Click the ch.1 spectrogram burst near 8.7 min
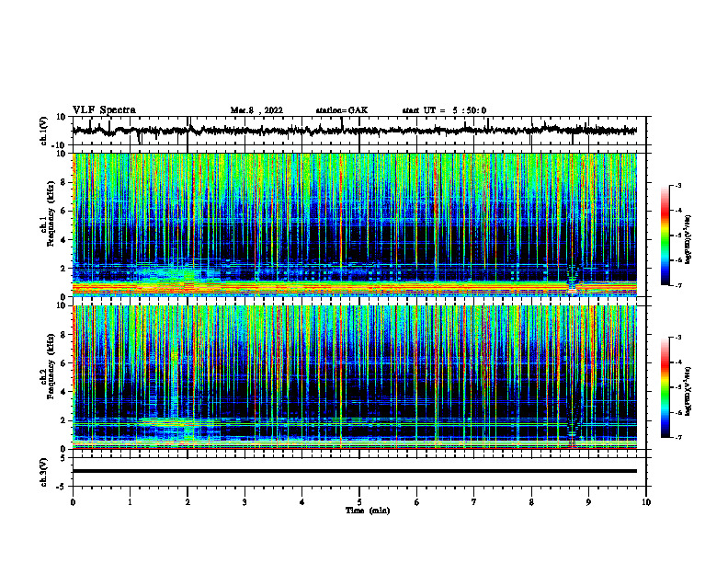 click(573, 280)
